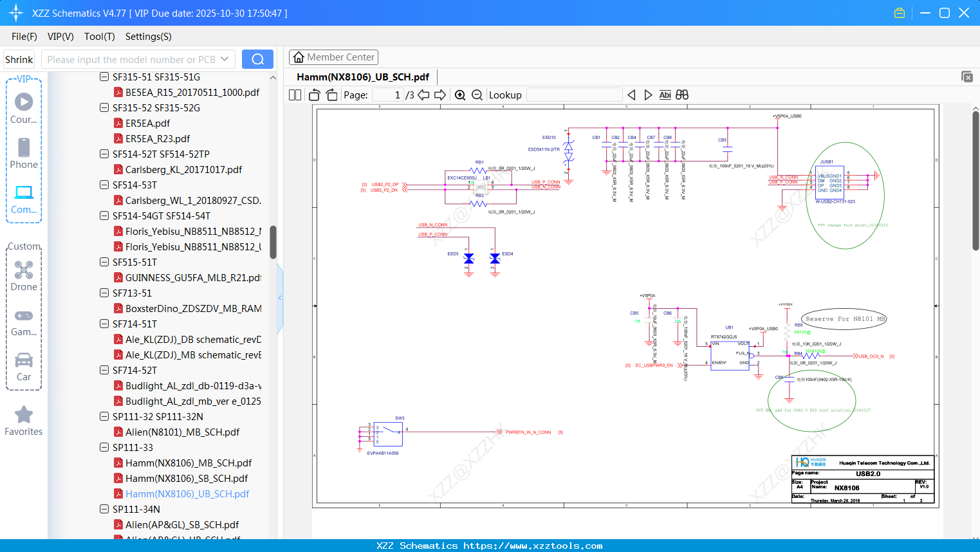This screenshot has width=980, height=552.
Task: Open the Drone category in sidebar
Action: coord(24,276)
